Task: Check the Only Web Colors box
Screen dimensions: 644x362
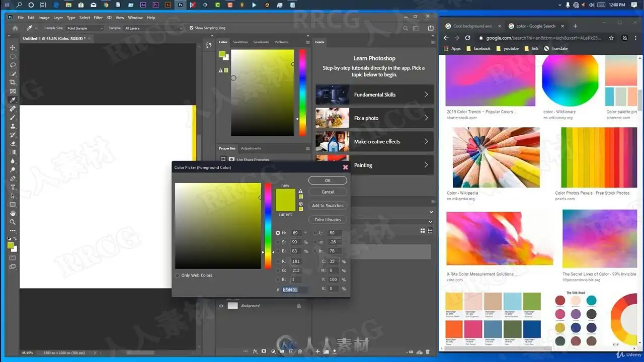Action: point(177,276)
